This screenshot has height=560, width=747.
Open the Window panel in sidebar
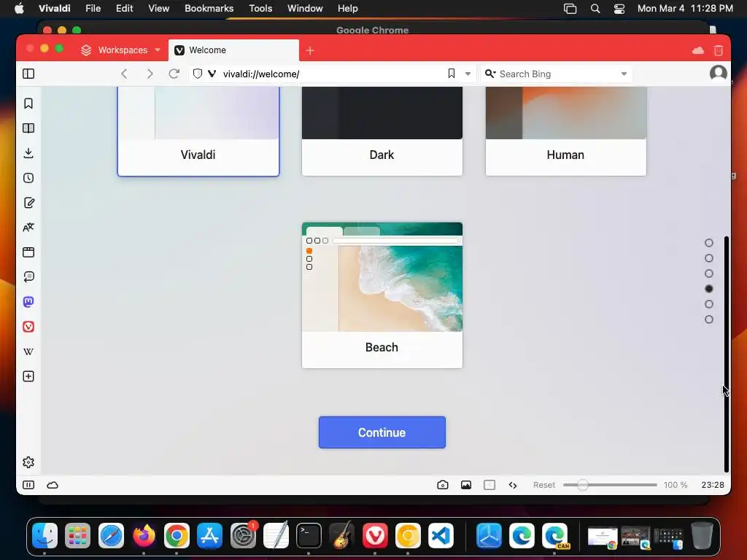[x=28, y=252]
